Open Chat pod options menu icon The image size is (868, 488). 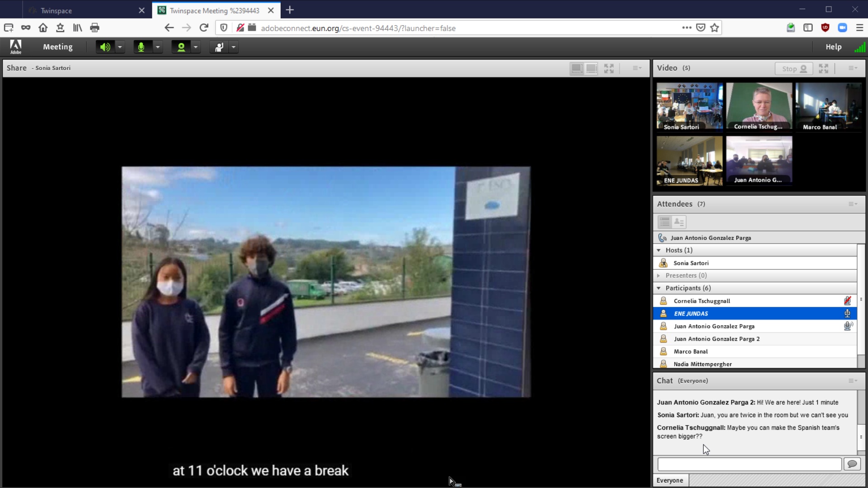click(853, 381)
